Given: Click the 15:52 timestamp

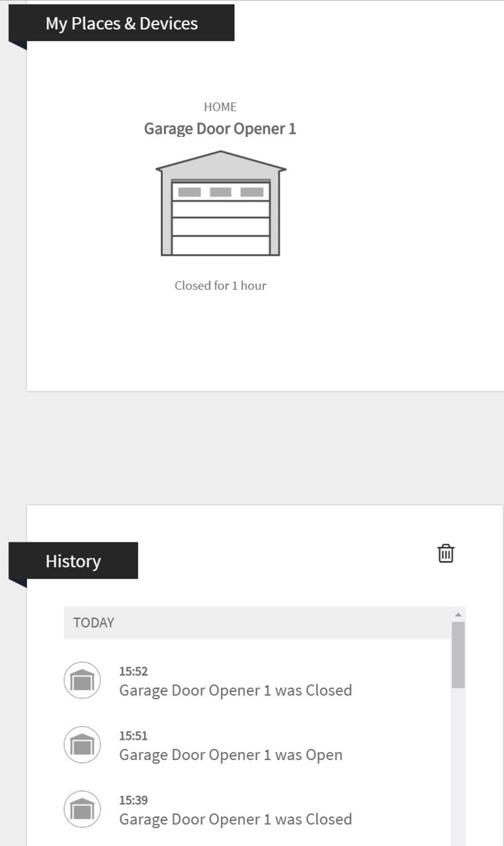Looking at the screenshot, I should click(x=134, y=671).
